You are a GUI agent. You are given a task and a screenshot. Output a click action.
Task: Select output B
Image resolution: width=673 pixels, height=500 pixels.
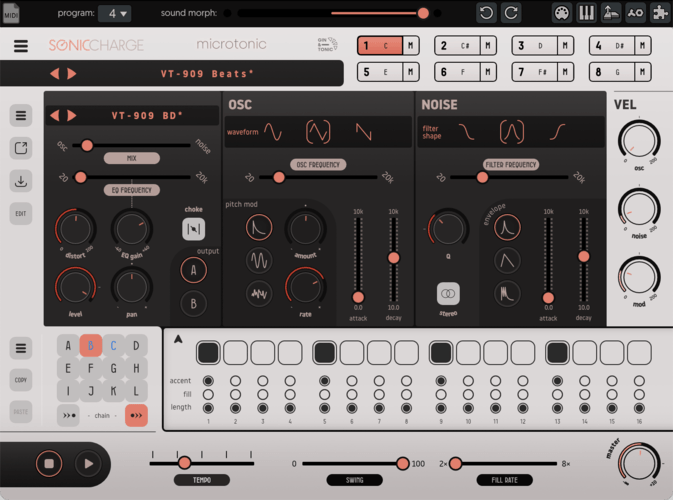(x=194, y=304)
